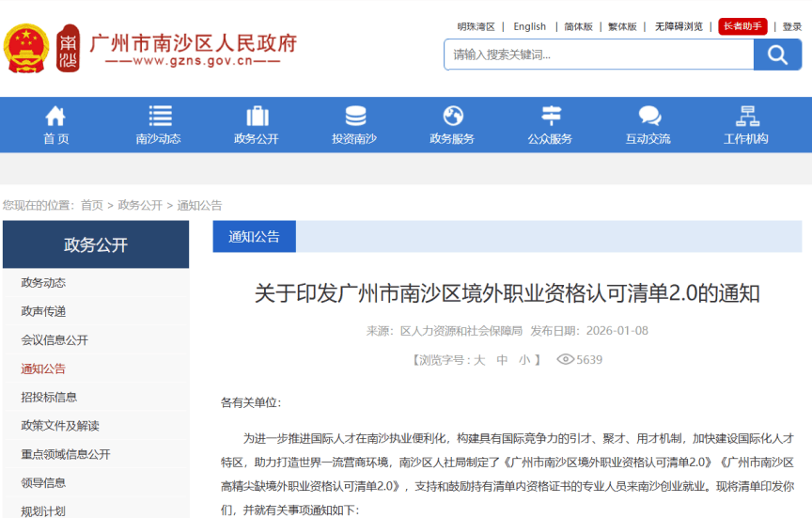The height and width of the screenshot is (518, 812).
Task: Click the national emblem logo
Action: pyautogui.click(x=26, y=48)
